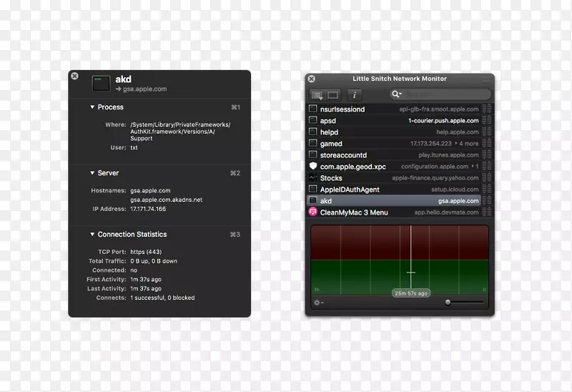
Task: Collapse the Server section triangle
Action: click(x=92, y=173)
